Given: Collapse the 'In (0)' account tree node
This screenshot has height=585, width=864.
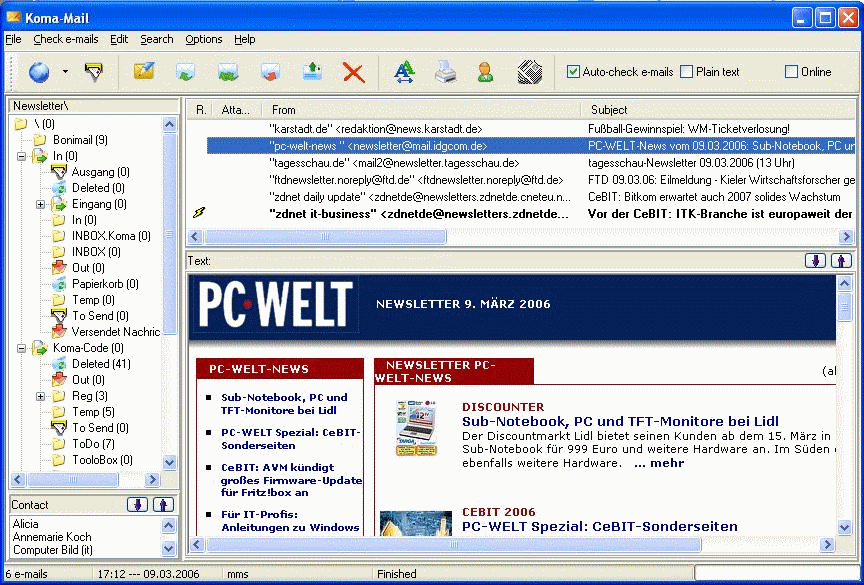Looking at the screenshot, I should [21, 156].
